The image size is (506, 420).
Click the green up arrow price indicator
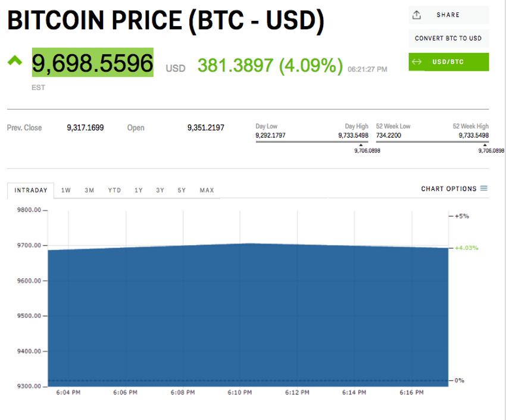click(x=15, y=60)
